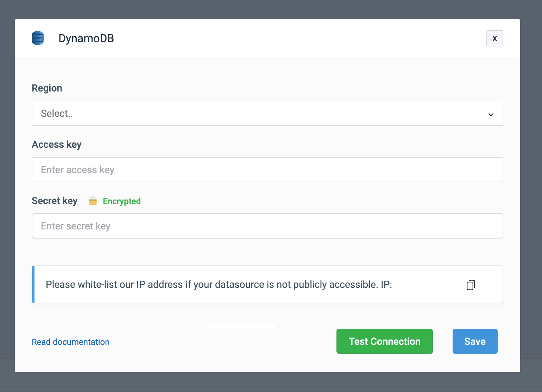Screen dimensions: 542x392
Task: Click the chevron arrow in Region field
Action: [491, 114]
